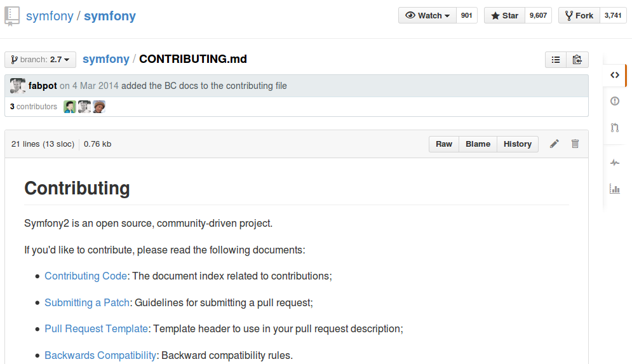
Task: Click symfony in file breadcrumb
Action: (x=106, y=59)
